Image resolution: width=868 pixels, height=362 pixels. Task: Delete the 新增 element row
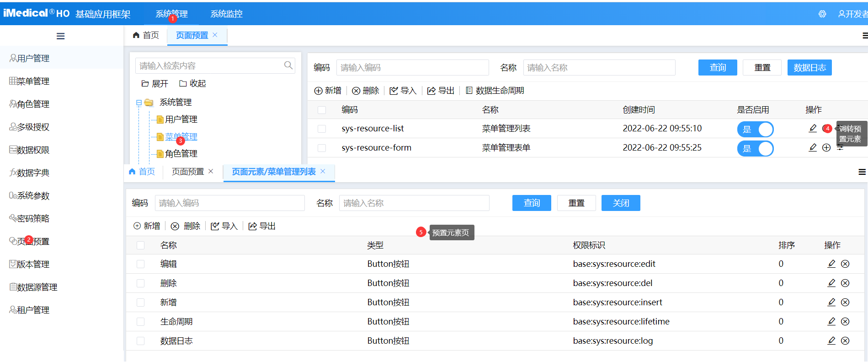[845, 303]
